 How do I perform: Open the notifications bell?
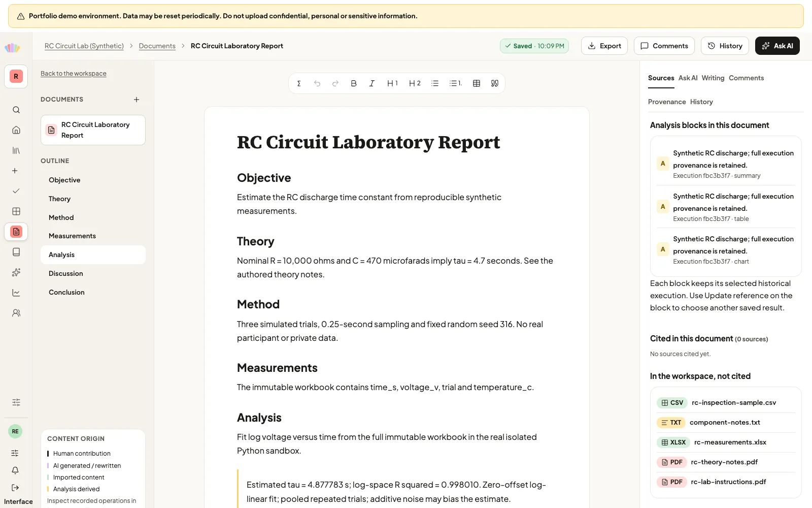(x=15, y=470)
